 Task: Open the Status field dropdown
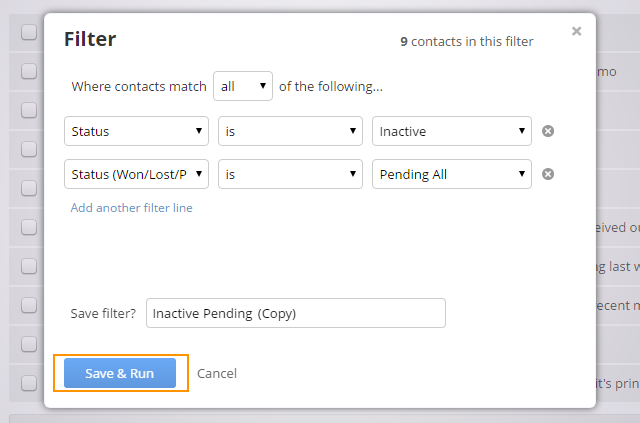(136, 131)
